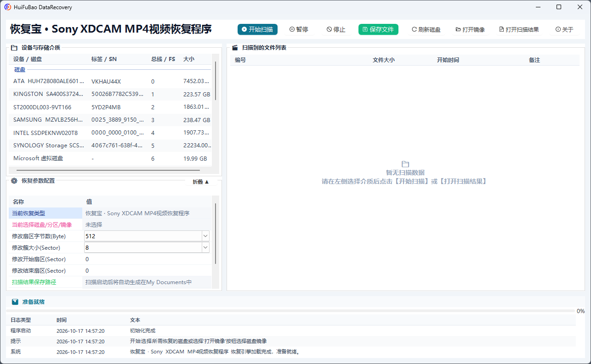Select the SYNOLOGY Storage disk row
Image resolution: width=591 pixels, height=364 pixels.
(110, 146)
